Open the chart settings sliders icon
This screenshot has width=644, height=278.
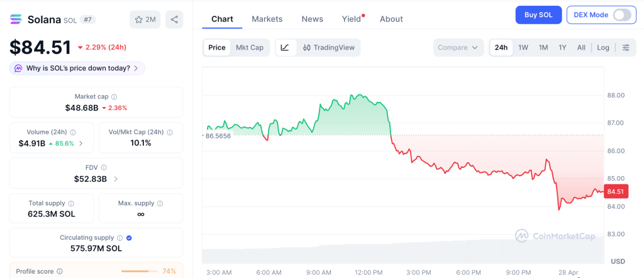coord(626,48)
